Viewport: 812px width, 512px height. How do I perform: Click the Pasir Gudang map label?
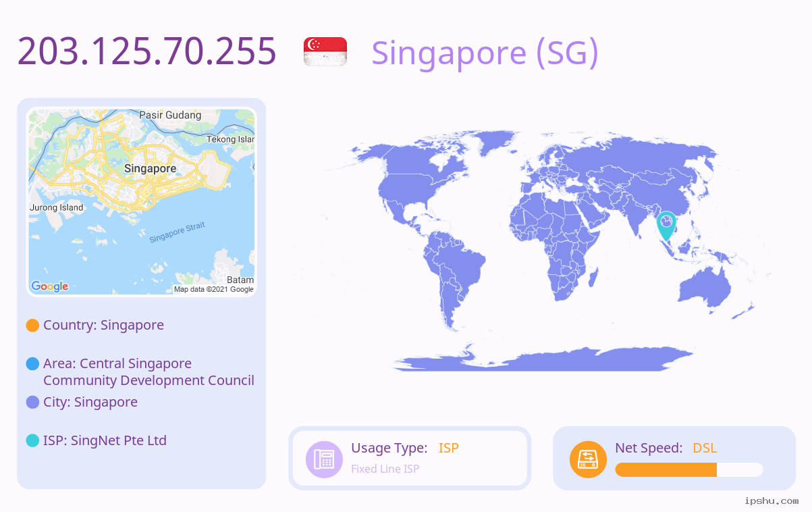point(170,115)
